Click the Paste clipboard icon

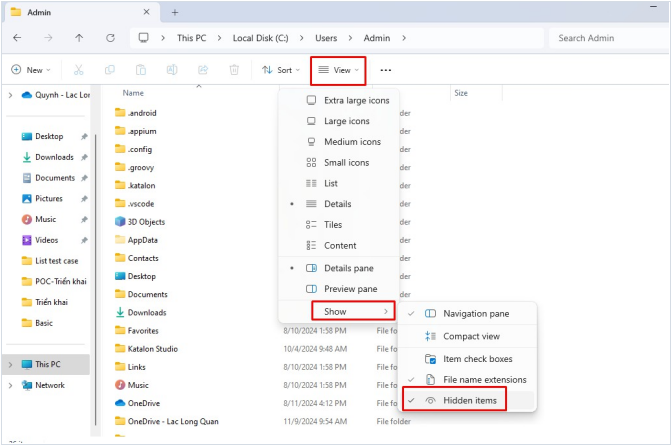click(140, 70)
